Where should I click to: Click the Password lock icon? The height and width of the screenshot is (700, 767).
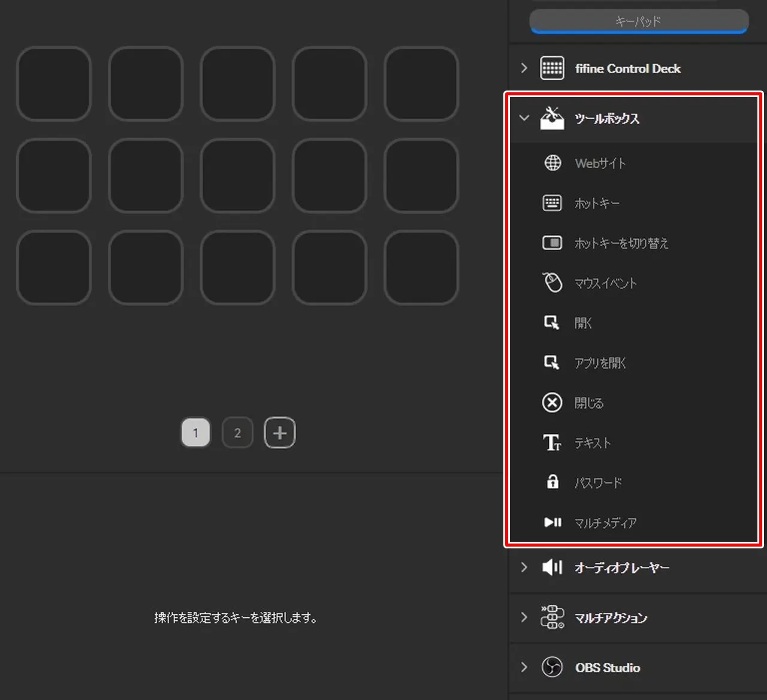tap(552, 482)
